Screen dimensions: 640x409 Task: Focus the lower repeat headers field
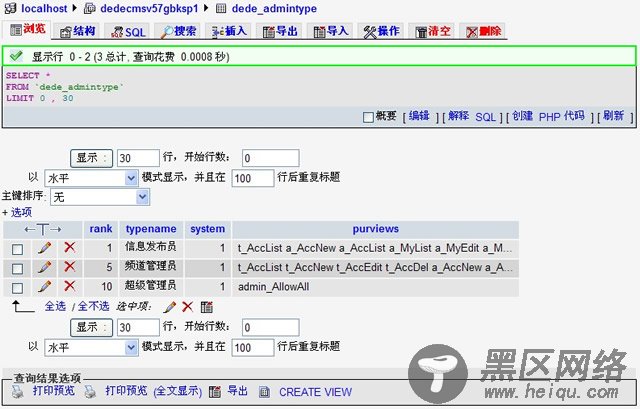[252, 347]
